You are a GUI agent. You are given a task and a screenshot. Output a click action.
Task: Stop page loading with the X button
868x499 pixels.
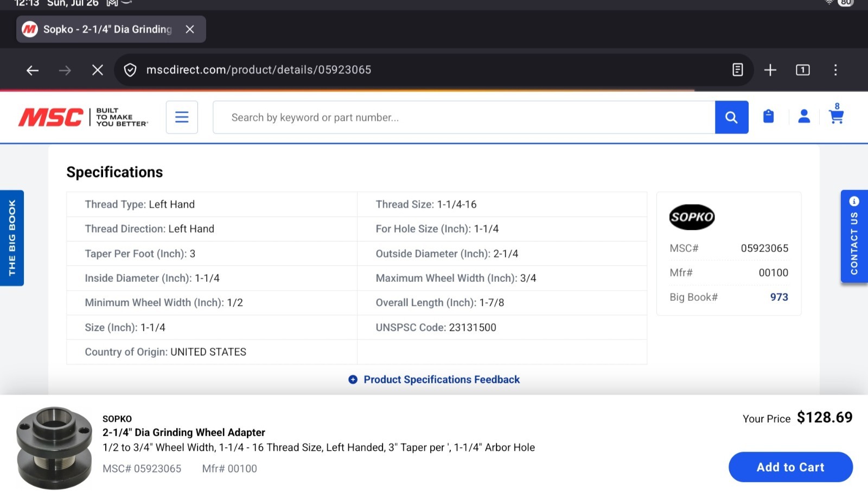click(x=98, y=70)
